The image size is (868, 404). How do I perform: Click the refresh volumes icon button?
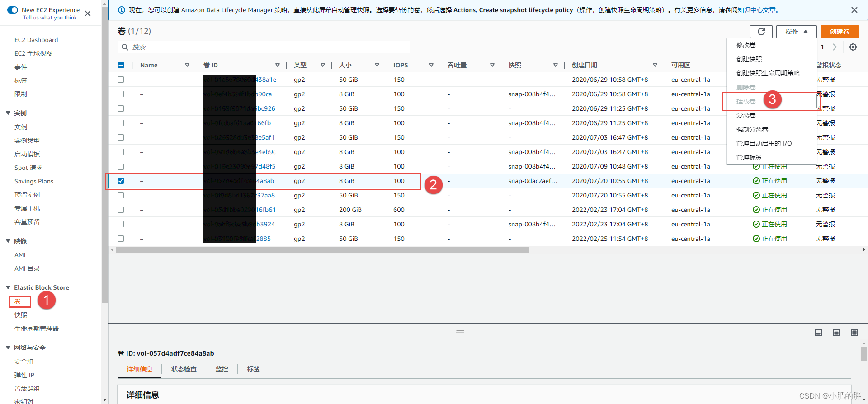tap(761, 32)
